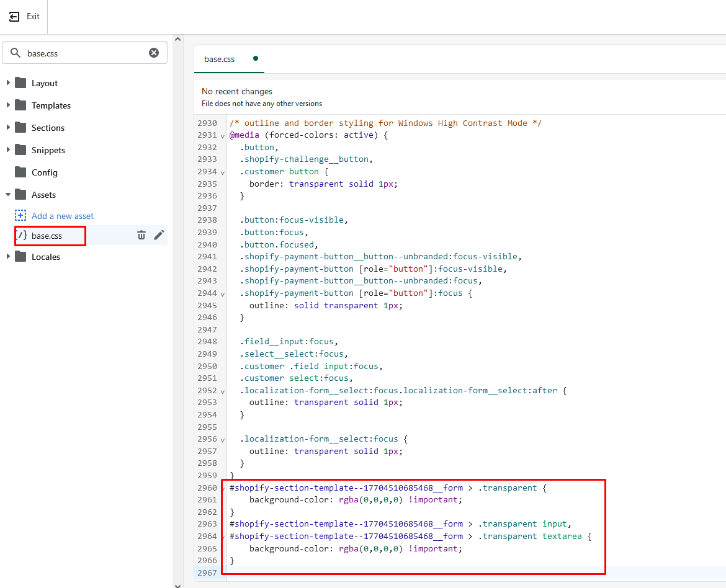Click '.customer .field input:focus' line
This screenshot has height=588, width=726.
tap(311, 366)
